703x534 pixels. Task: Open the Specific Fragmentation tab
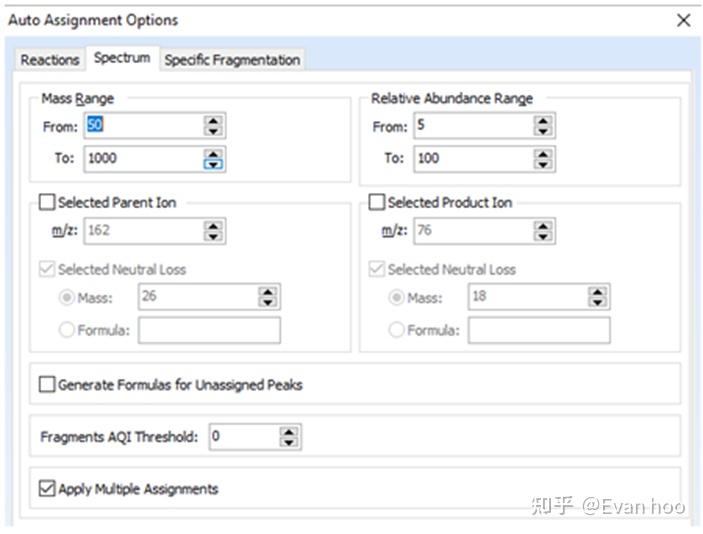(x=232, y=60)
